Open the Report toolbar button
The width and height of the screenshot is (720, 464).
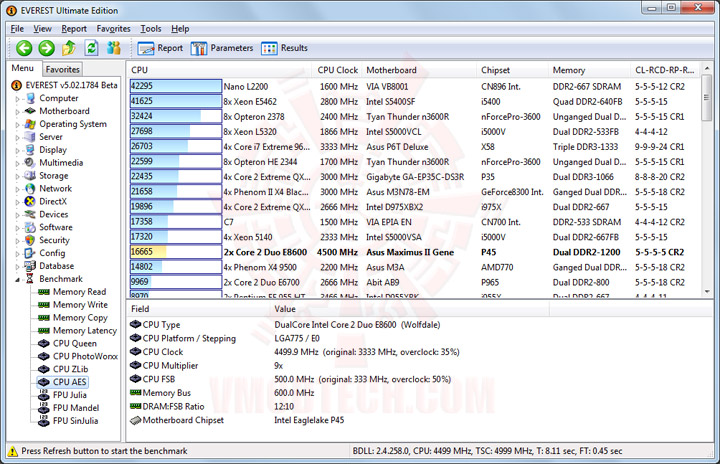pyautogui.click(x=160, y=48)
